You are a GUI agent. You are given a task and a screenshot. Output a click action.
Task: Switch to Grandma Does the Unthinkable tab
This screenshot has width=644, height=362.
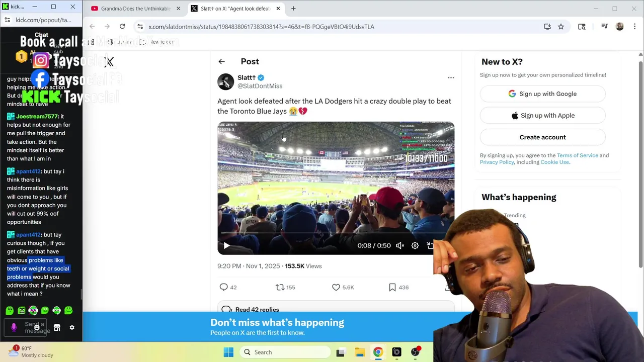click(x=135, y=9)
